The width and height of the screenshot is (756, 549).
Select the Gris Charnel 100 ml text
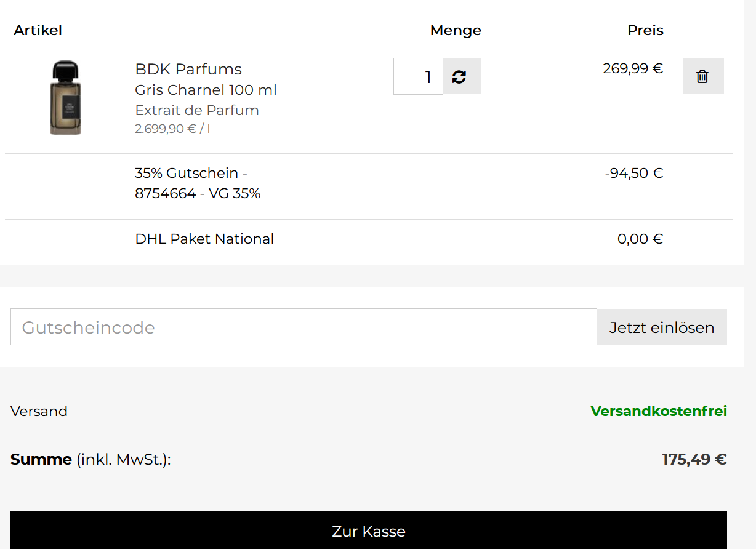tap(206, 90)
